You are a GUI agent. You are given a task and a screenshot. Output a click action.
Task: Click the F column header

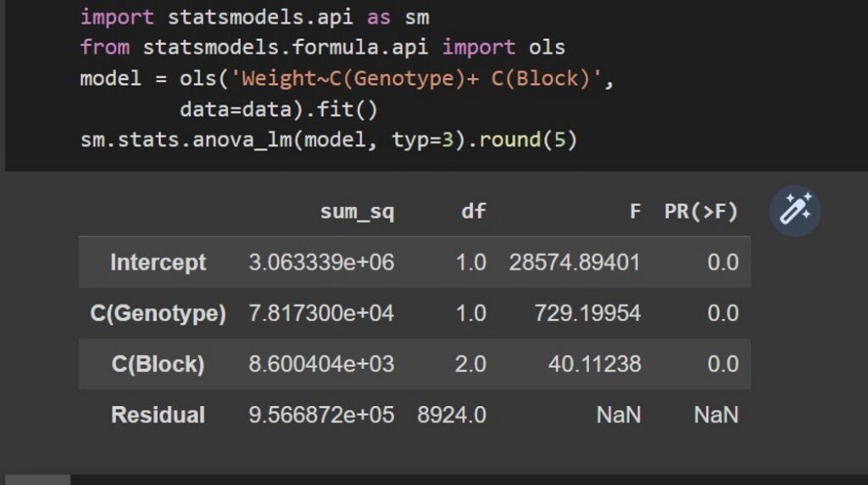(635, 211)
